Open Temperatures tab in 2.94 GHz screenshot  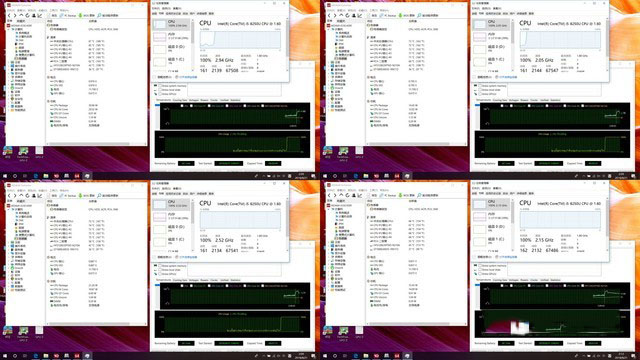163,100
